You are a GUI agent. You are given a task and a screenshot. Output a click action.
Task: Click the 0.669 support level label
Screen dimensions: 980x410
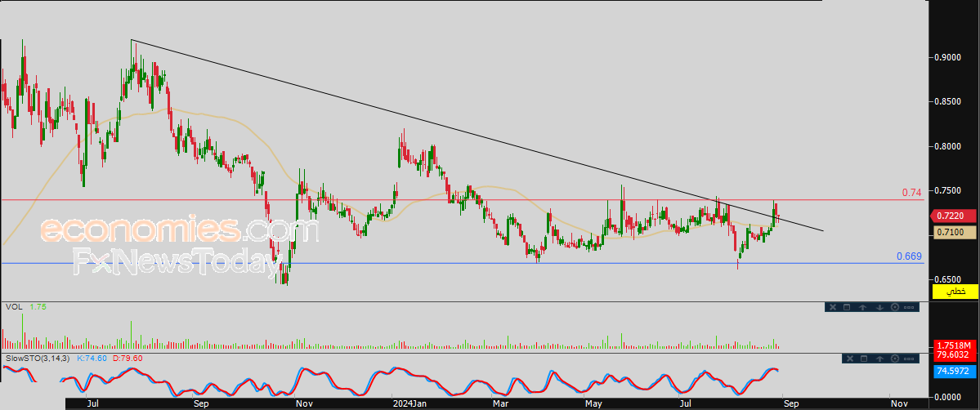pos(909,256)
